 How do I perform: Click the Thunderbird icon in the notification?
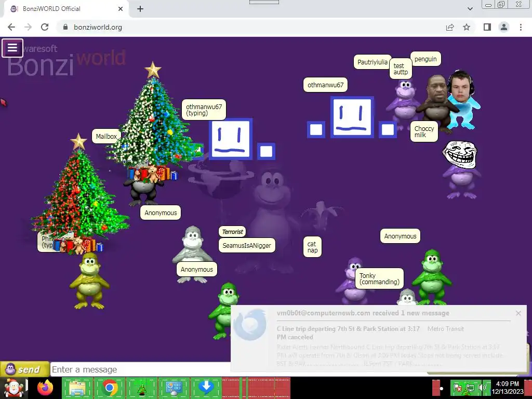pyautogui.click(x=250, y=325)
